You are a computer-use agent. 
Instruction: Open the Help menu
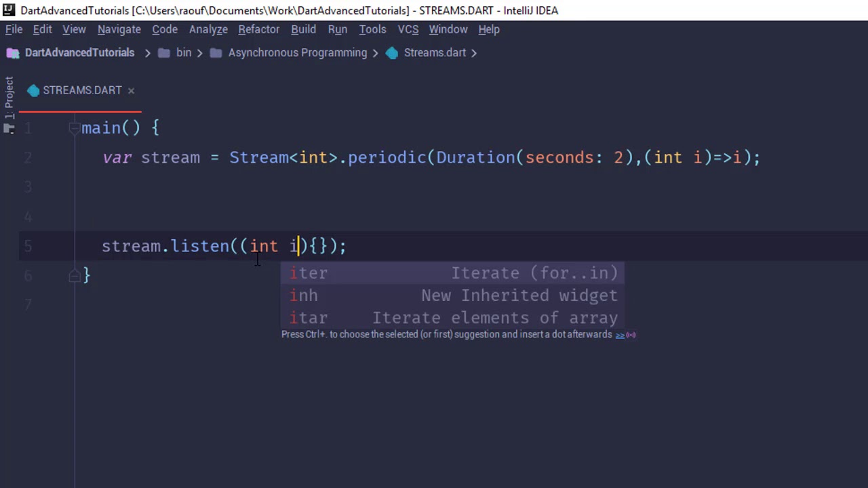[489, 30]
